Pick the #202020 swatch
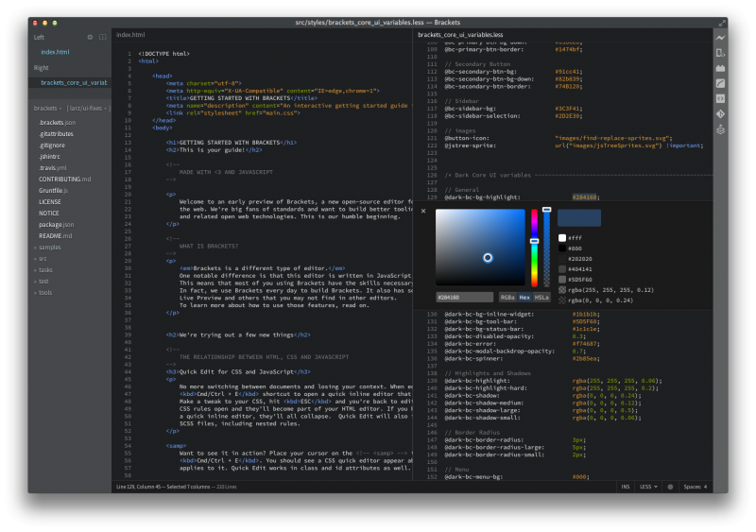This screenshot has width=756, height=532. click(562, 259)
